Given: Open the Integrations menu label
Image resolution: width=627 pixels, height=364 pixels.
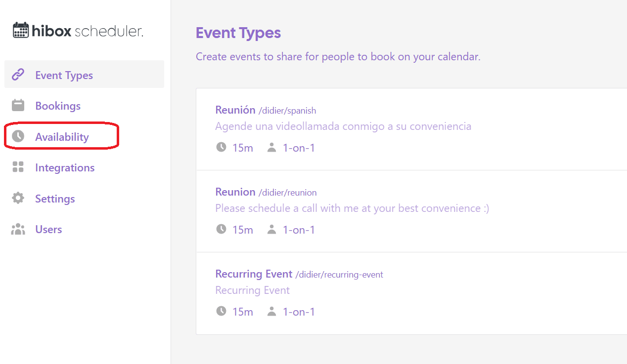Looking at the screenshot, I should point(65,167).
